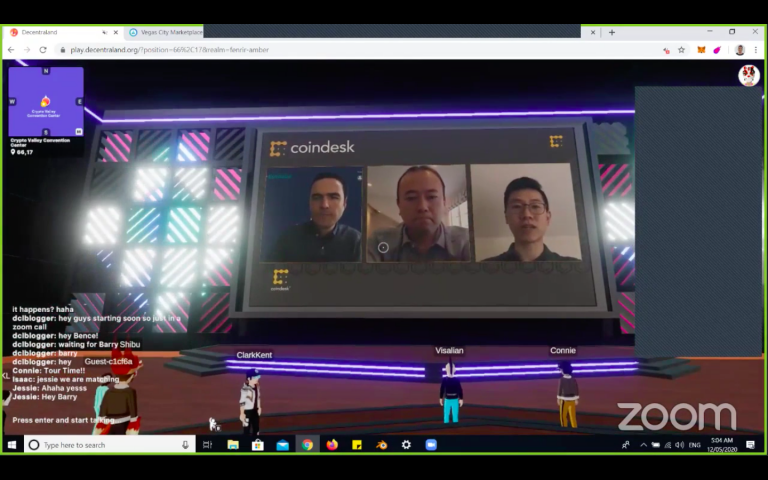Expand hidden system tray icons
The height and width of the screenshot is (480, 768).
pyautogui.click(x=644, y=445)
